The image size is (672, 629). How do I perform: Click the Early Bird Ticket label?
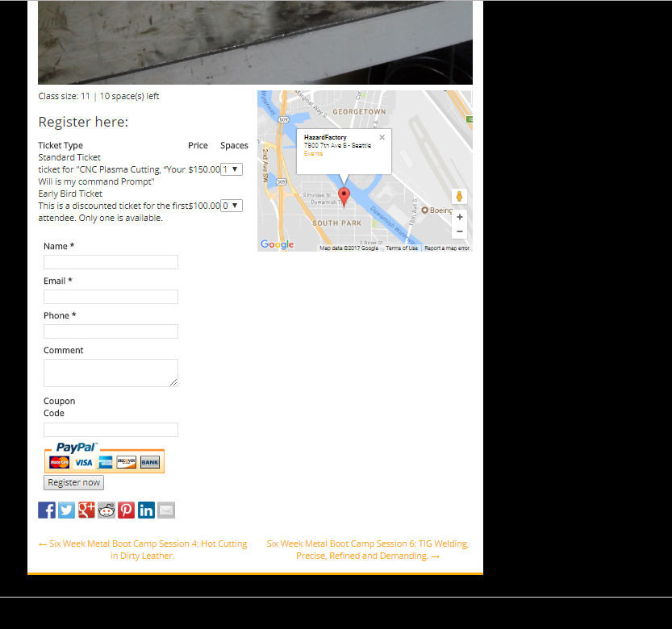(70, 194)
